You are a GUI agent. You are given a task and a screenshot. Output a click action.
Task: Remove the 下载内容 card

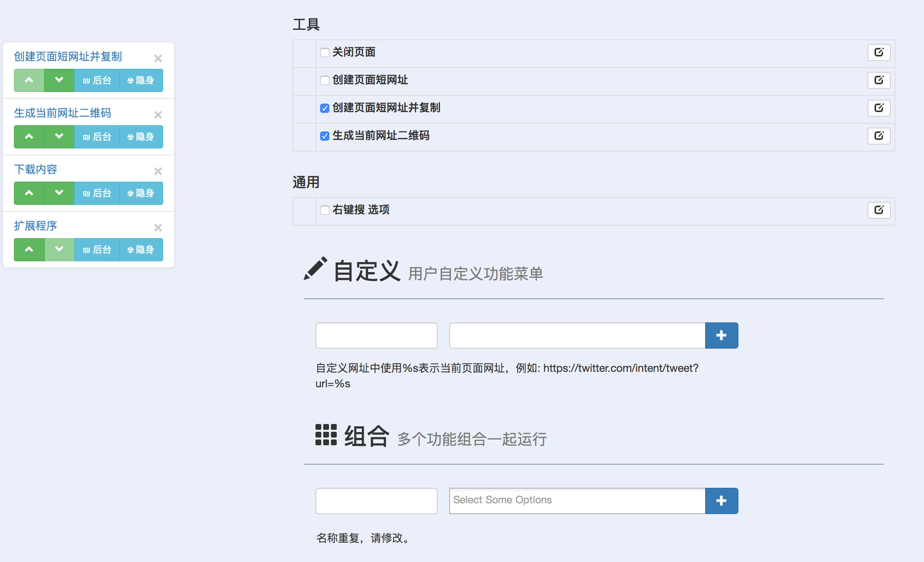[x=157, y=171]
